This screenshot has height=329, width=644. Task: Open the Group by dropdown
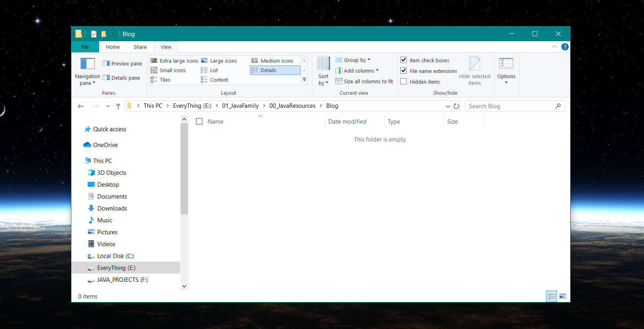point(353,60)
